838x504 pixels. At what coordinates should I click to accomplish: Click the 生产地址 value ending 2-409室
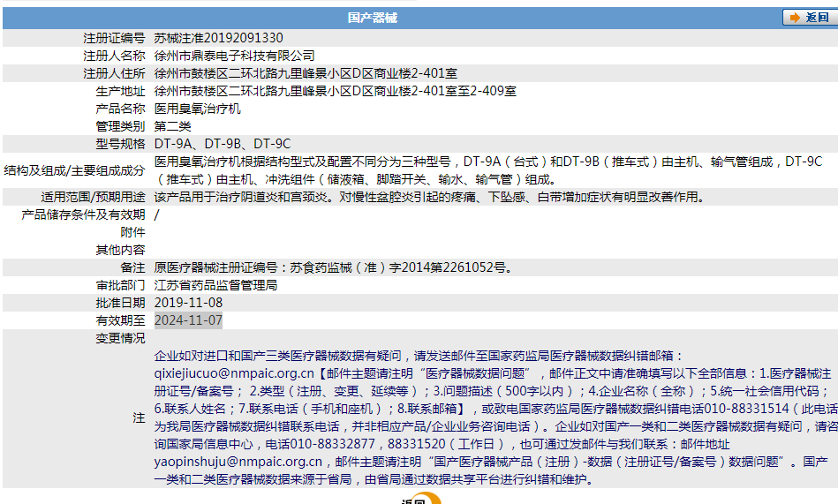point(335,91)
